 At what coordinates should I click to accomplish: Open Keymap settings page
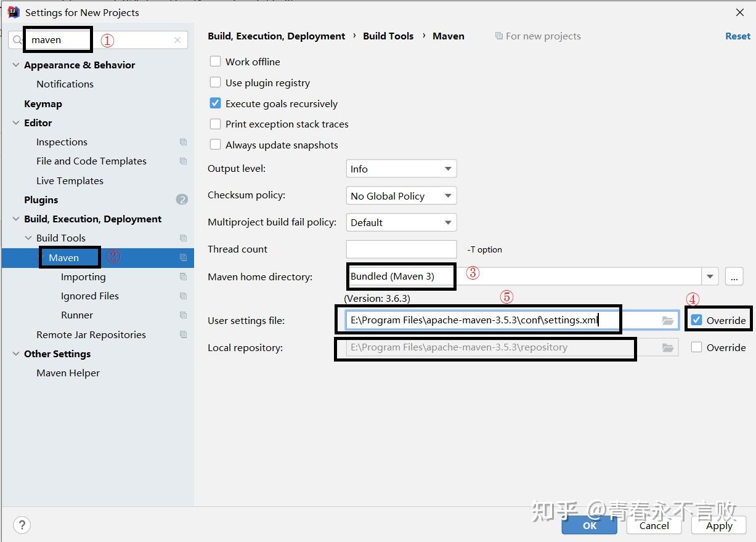click(43, 103)
